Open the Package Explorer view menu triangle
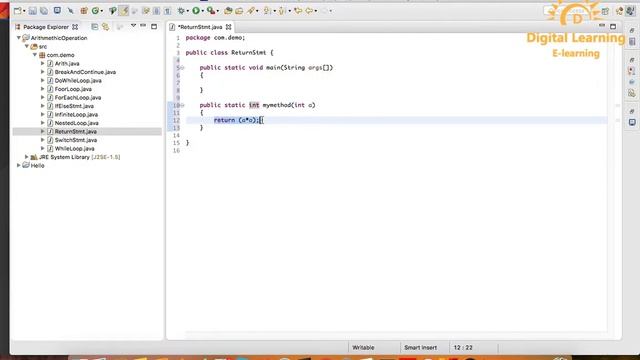Image resolution: width=640 pixels, height=360 pixels. (x=133, y=26)
